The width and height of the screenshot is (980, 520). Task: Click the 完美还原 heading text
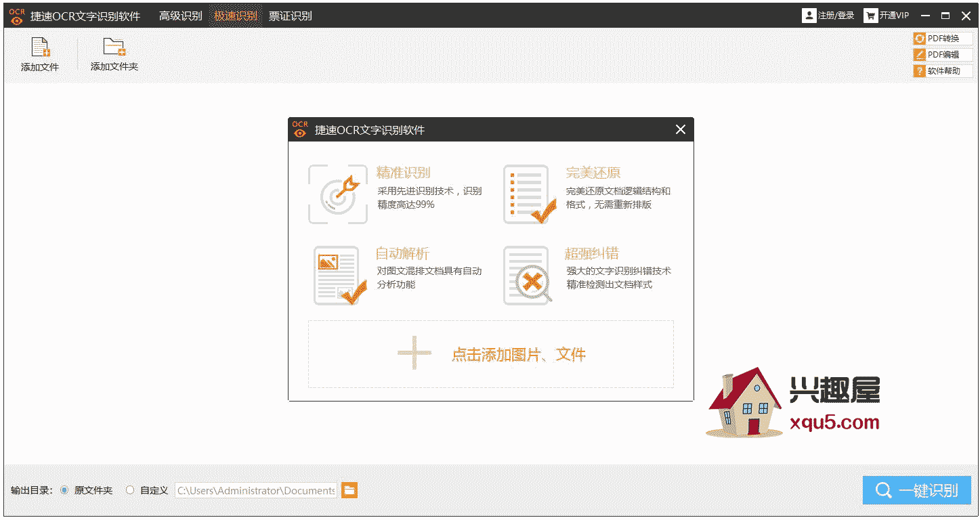point(593,173)
